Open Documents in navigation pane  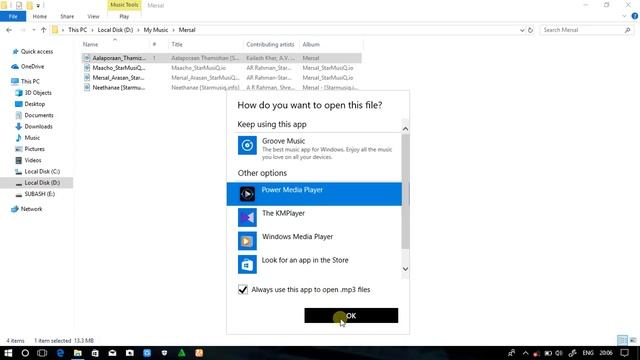[39, 115]
